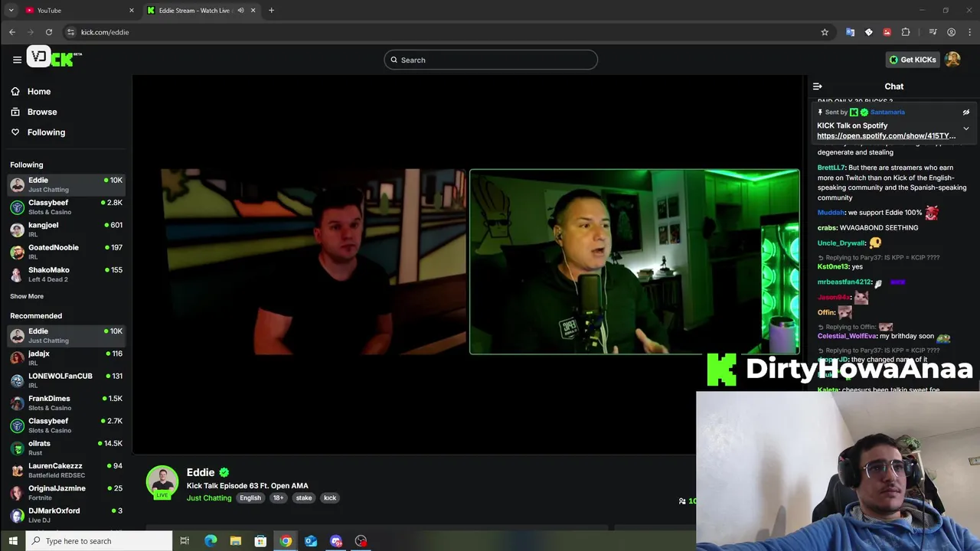
Task: Expand Following list with Show more
Action: click(x=27, y=296)
